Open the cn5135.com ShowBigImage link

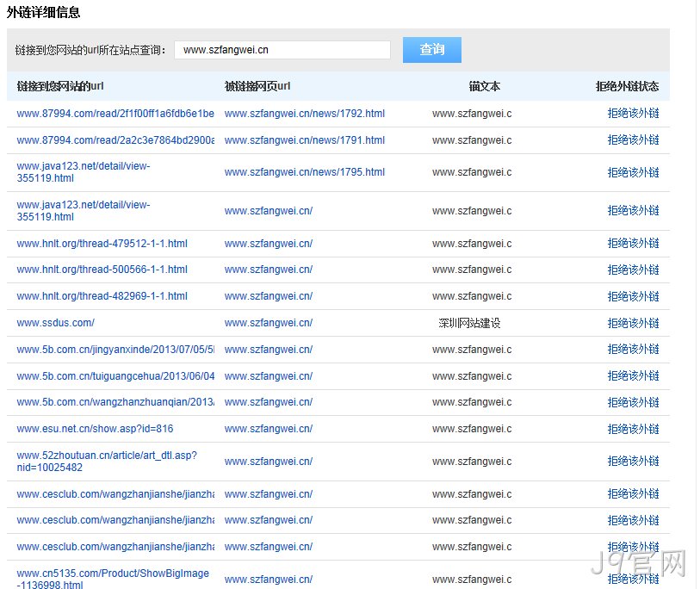[113, 579]
